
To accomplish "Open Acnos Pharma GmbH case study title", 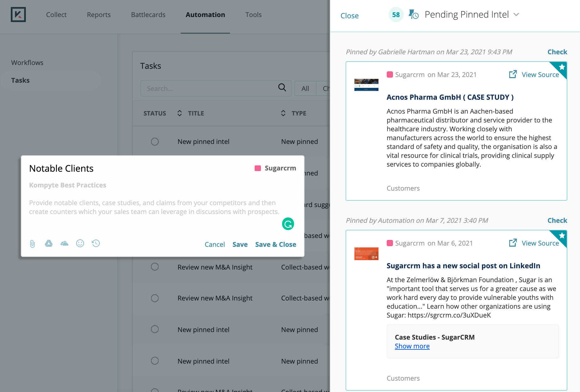I will [450, 97].
